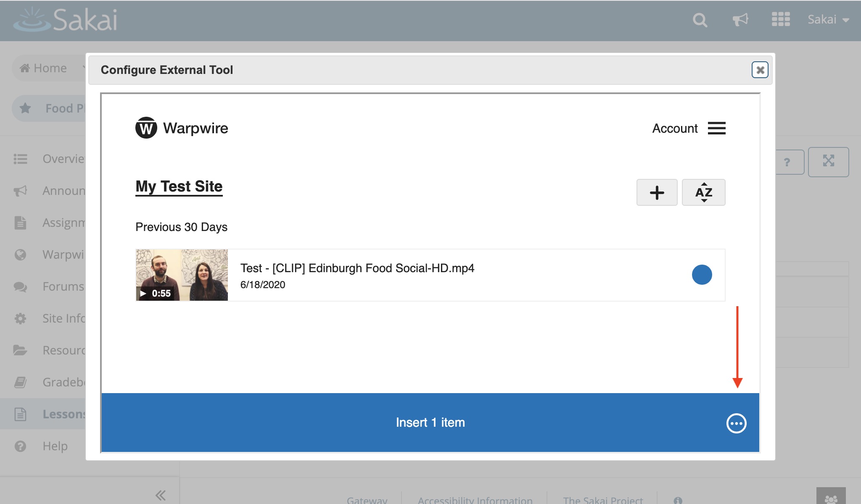
Task: Toggle the blue selection circle for the video
Action: [702, 275]
